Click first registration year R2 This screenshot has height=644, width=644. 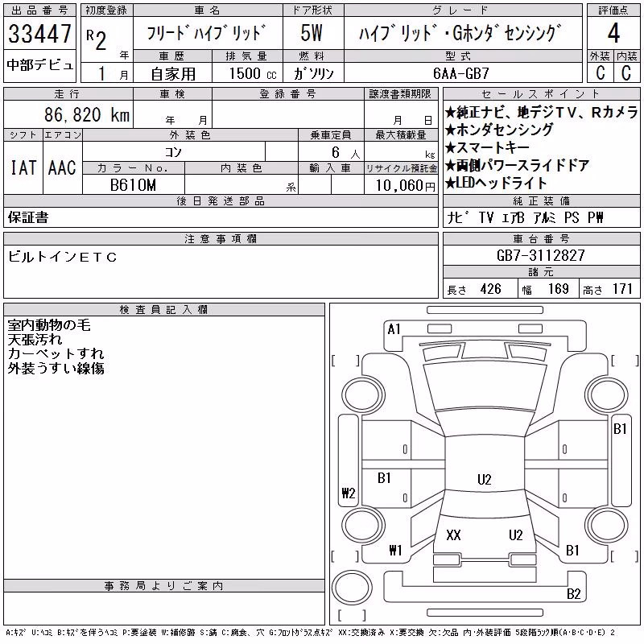97,39
